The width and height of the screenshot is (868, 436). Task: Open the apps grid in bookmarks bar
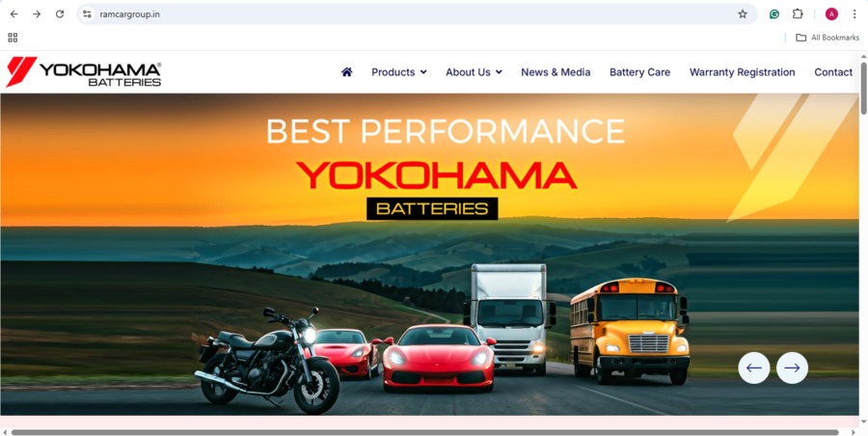coord(13,38)
